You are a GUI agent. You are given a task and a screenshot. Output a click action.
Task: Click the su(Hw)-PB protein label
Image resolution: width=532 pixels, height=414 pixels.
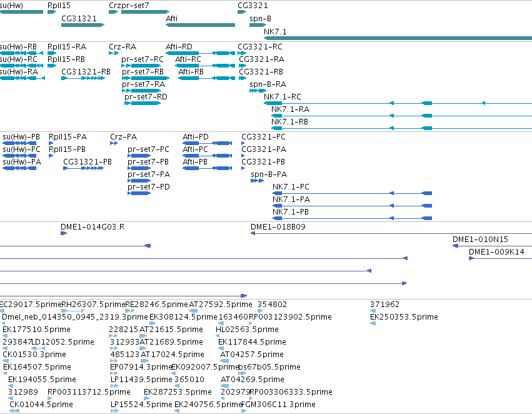click(21, 137)
